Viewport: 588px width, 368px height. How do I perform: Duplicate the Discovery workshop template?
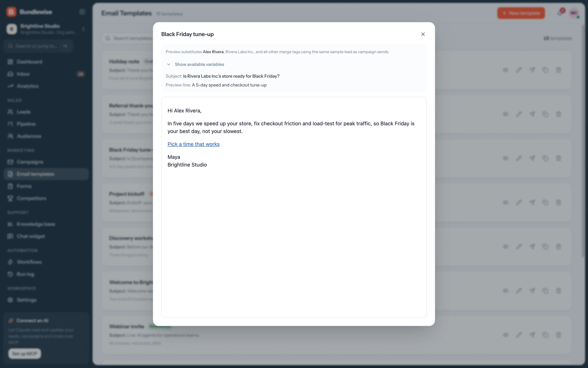click(546, 247)
